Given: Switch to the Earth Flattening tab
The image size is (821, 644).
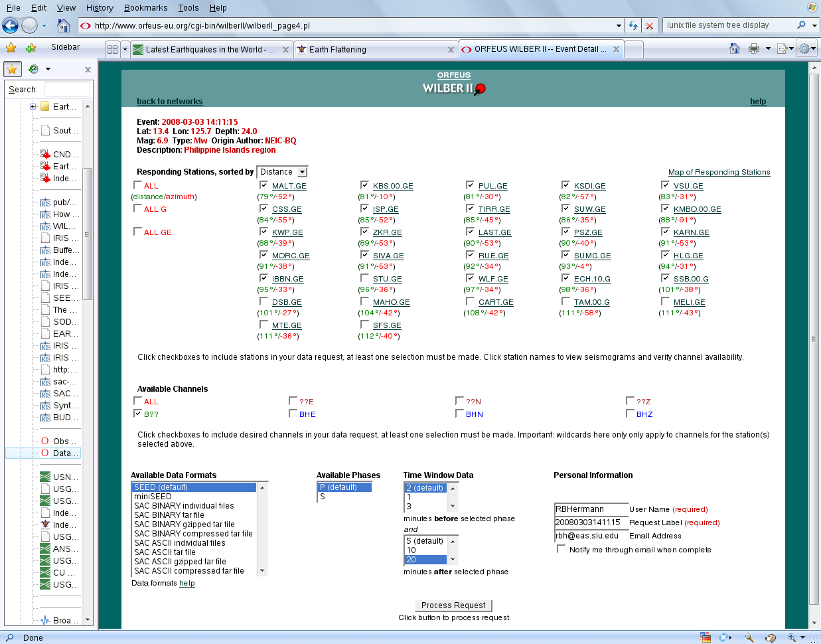Looking at the screenshot, I should coord(376,49).
